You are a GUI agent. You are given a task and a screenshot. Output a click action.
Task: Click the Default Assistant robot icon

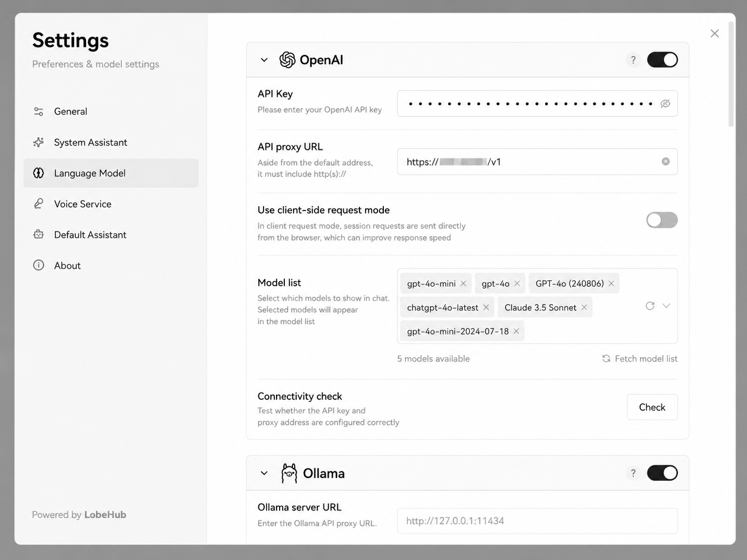(x=39, y=235)
